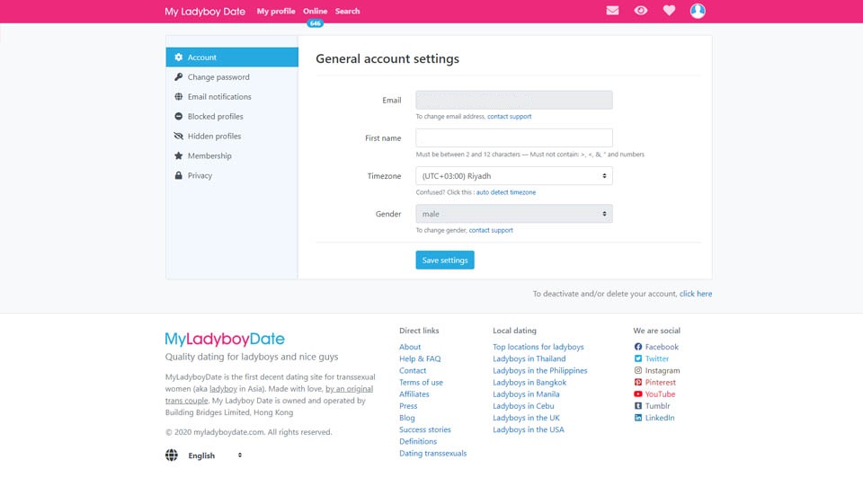Image resolution: width=863 pixels, height=504 pixels.
Task: Click the First name input field
Action: pyautogui.click(x=513, y=137)
